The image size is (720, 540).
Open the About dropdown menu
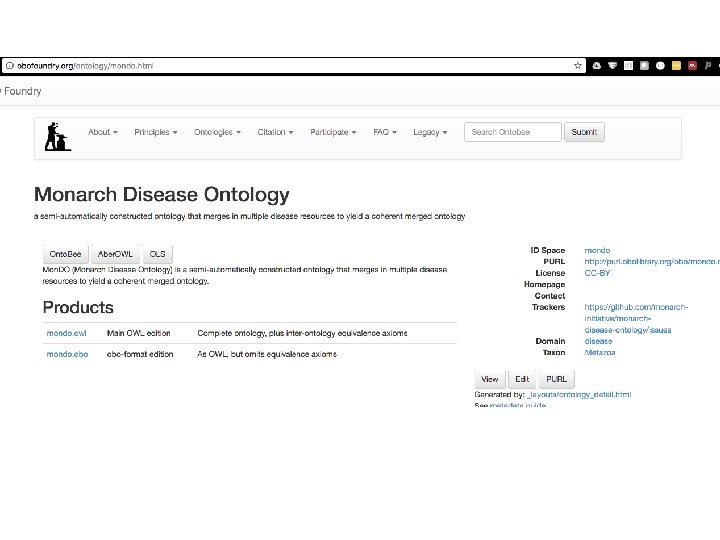coord(103,132)
